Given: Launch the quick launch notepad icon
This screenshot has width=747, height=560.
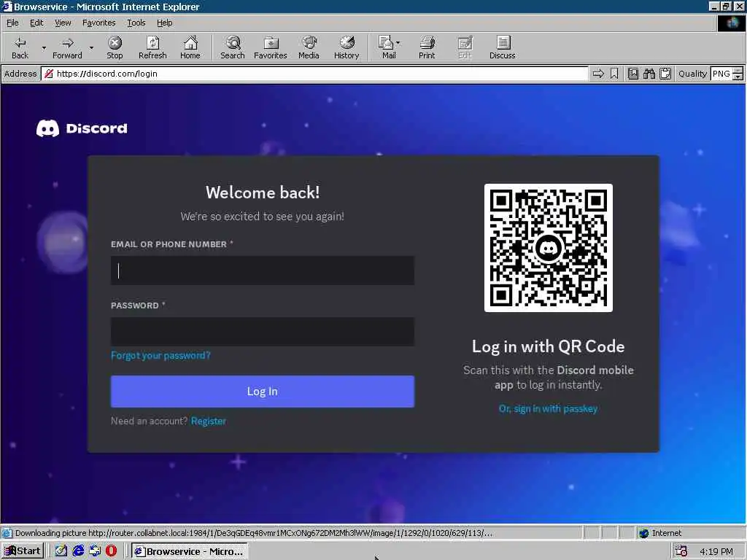Looking at the screenshot, I should coord(61,551).
